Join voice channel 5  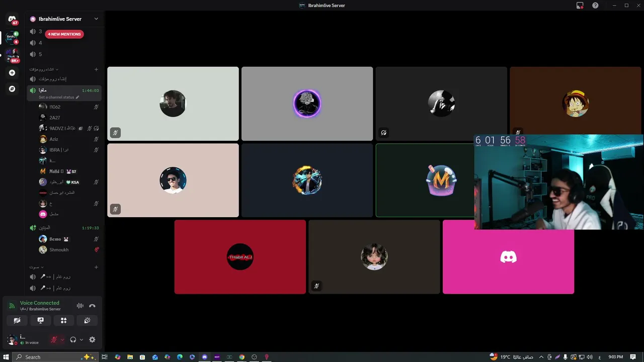[x=64, y=54]
